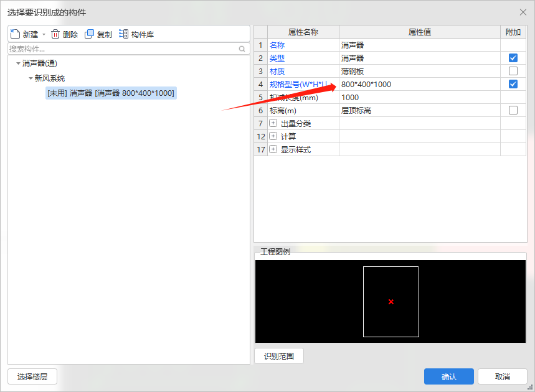The height and width of the screenshot is (392, 535).
Task: Check the 附加 checkbox for 材质
Action: tap(513, 71)
